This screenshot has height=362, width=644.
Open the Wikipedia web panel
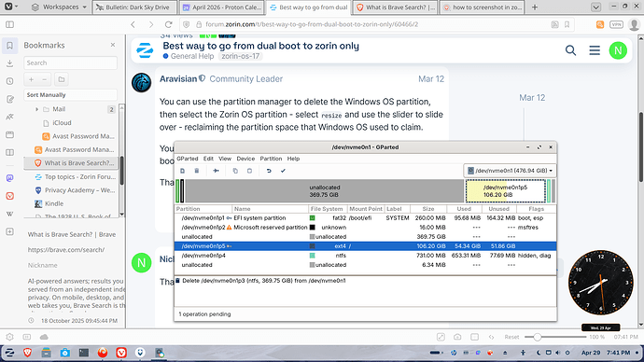[x=10, y=214]
